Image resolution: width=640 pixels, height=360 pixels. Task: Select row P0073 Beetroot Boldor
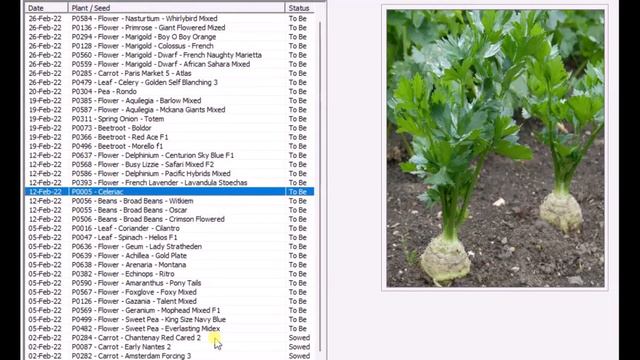coord(169,128)
